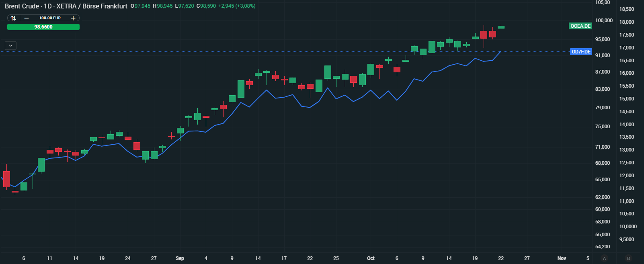Expand the collapsed indicator legend chevron
The height and width of the screenshot is (264, 644).
point(11,45)
